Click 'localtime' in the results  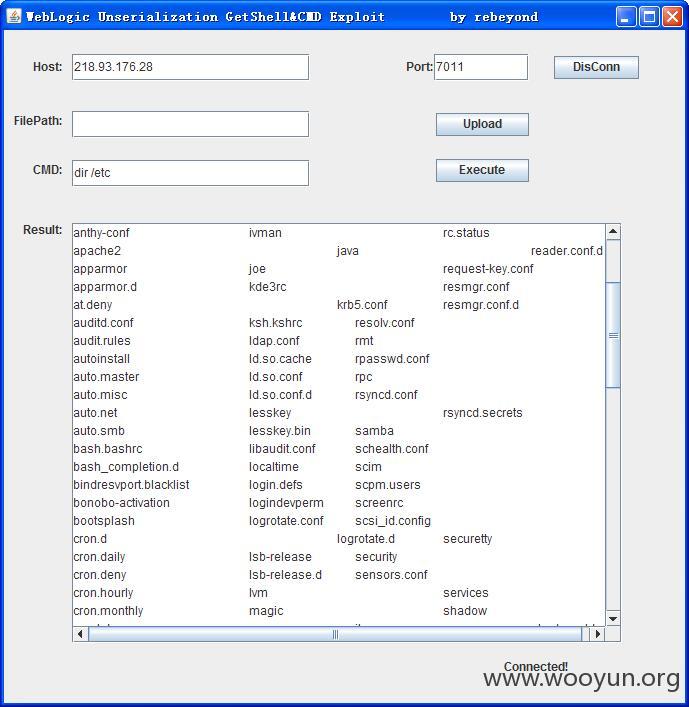pyautogui.click(x=274, y=467)
